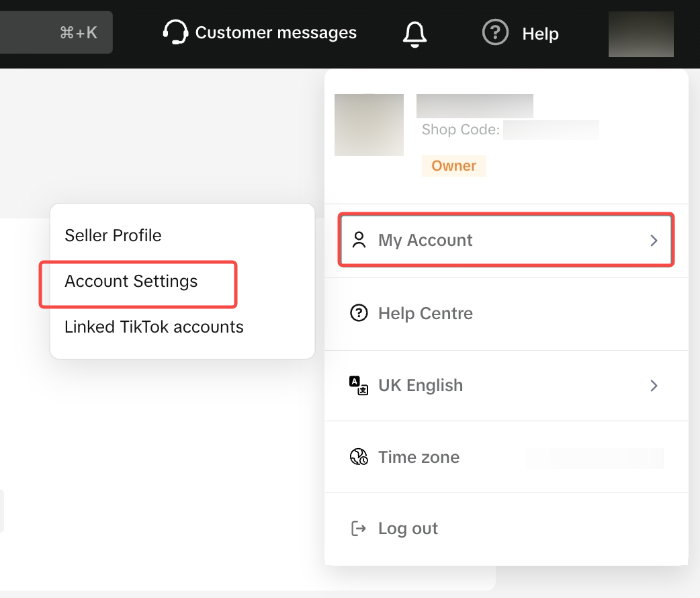Click the language translate icon
Image resolution: width=700 pixels, height=598 pixels.
359,386
